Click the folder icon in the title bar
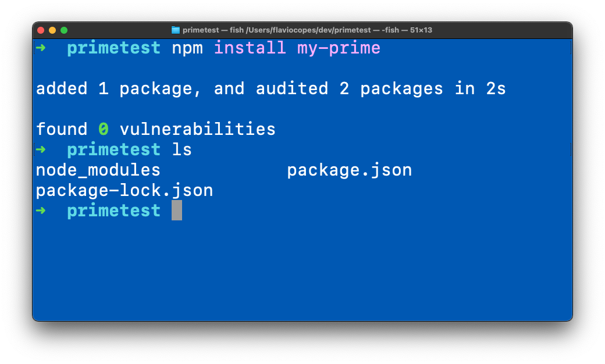Image resolution: width=605 pixels, height=364 pixels. point(176,30)
